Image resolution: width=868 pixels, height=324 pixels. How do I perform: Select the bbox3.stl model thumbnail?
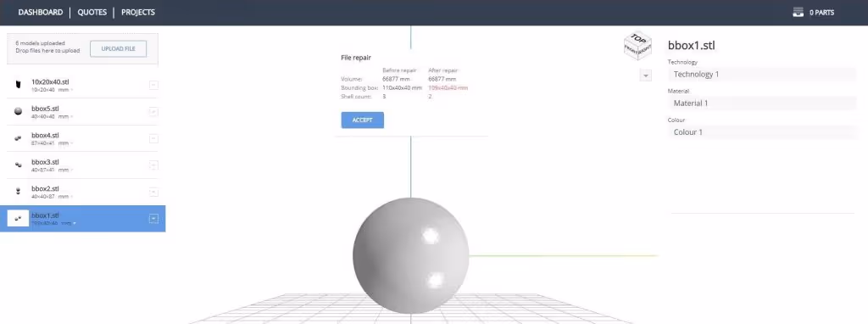pos(19,165)
